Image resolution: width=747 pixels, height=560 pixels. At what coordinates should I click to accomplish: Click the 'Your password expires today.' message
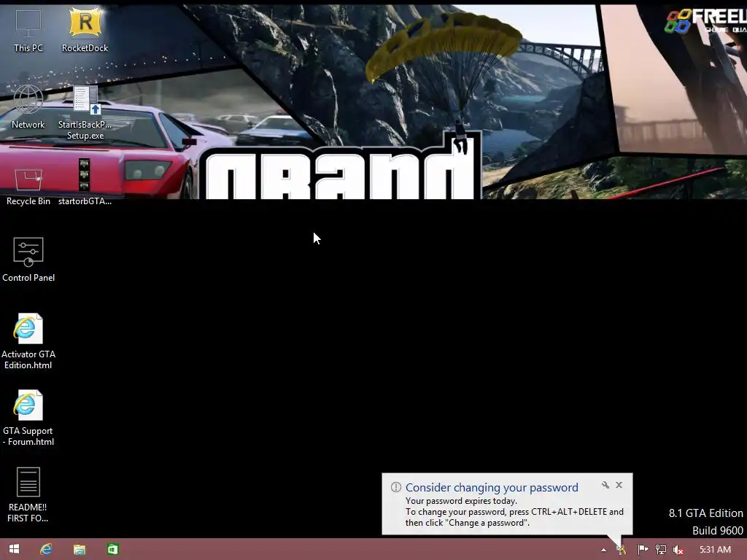[x=461, y=501]
